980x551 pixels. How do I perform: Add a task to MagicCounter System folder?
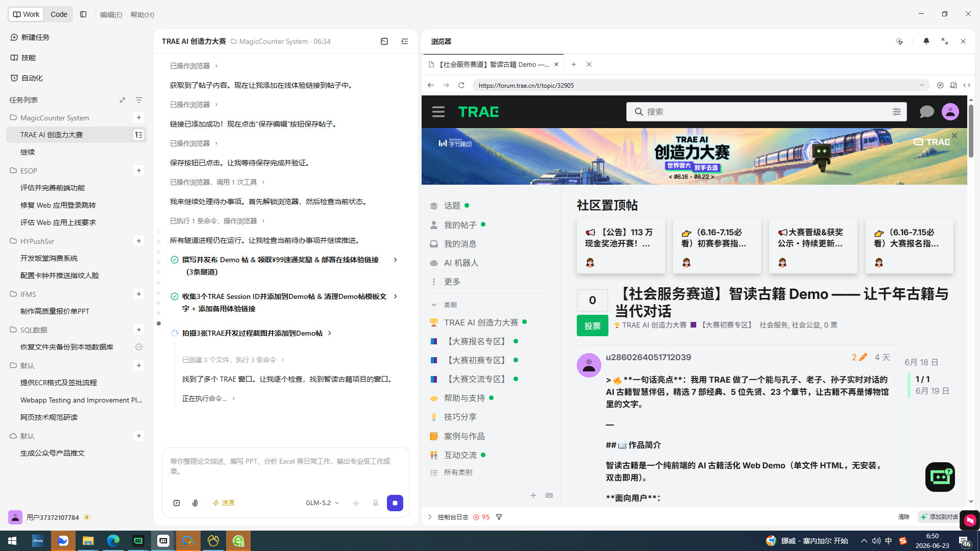click(x=139, y=117)
